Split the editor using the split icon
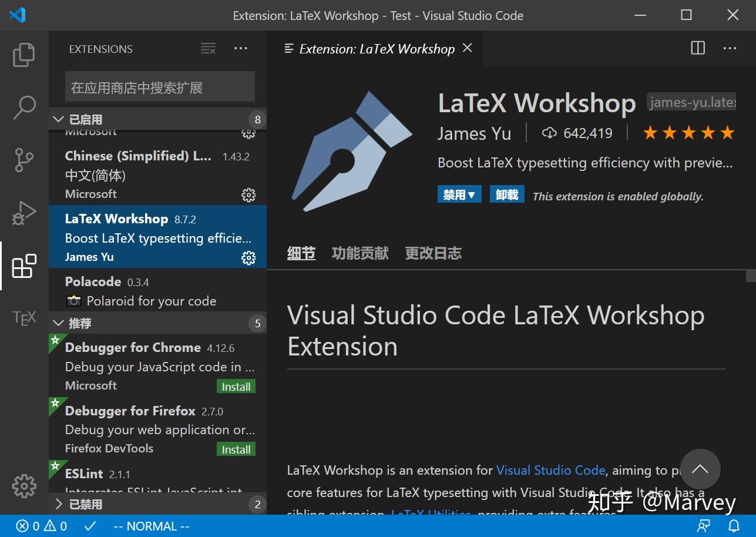 [697, 48]
